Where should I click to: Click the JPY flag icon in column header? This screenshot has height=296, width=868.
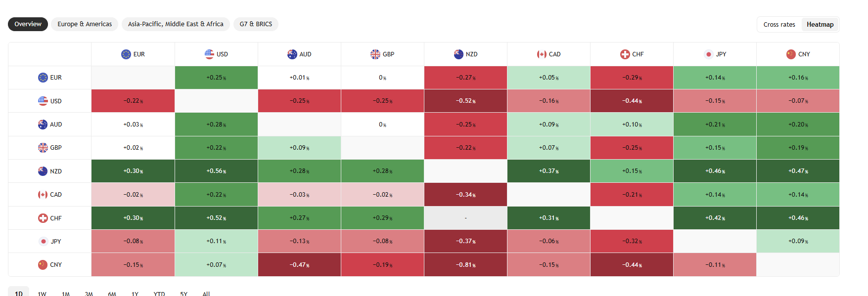coord(709,54)
